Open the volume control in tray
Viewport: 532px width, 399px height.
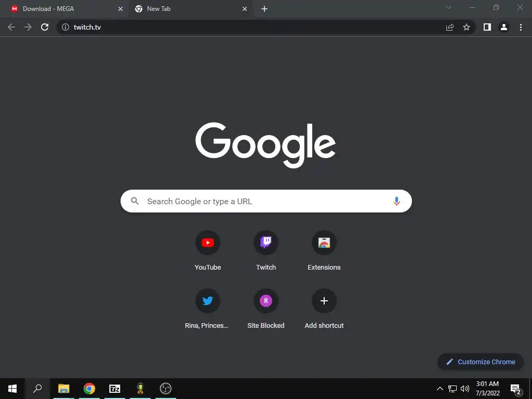coord(465,389)
